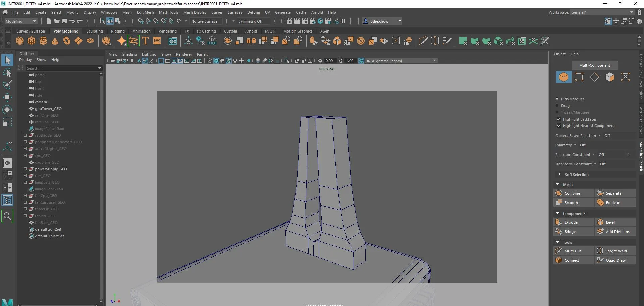Toggle Highlight Backfaces checkbox
Screen dimensions: 644x306
[559, 119]
